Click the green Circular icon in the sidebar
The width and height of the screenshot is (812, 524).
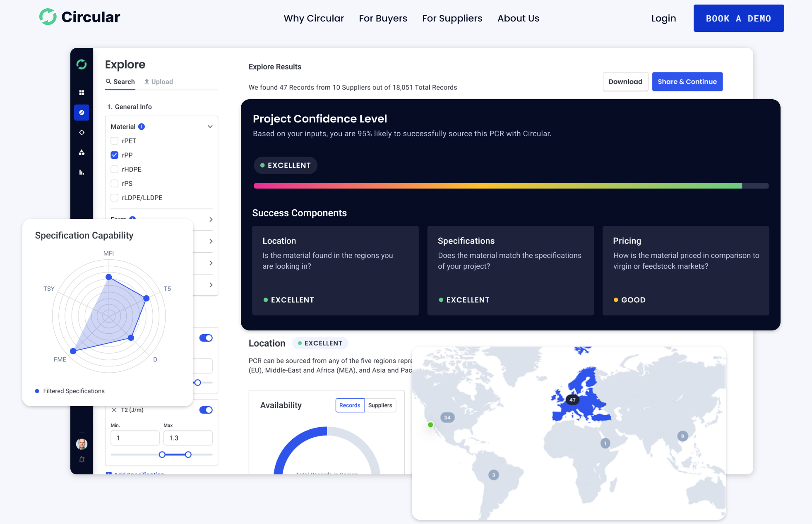point(82,64)
